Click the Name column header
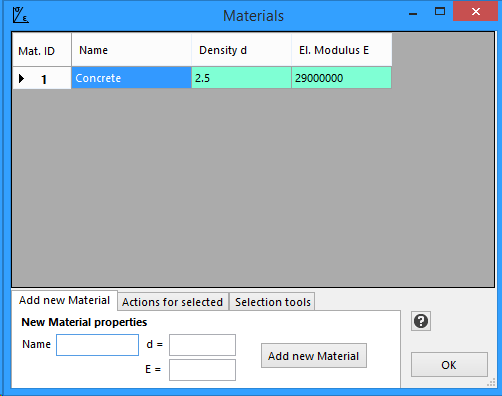The image size is (502, 396). click(131, 50)
